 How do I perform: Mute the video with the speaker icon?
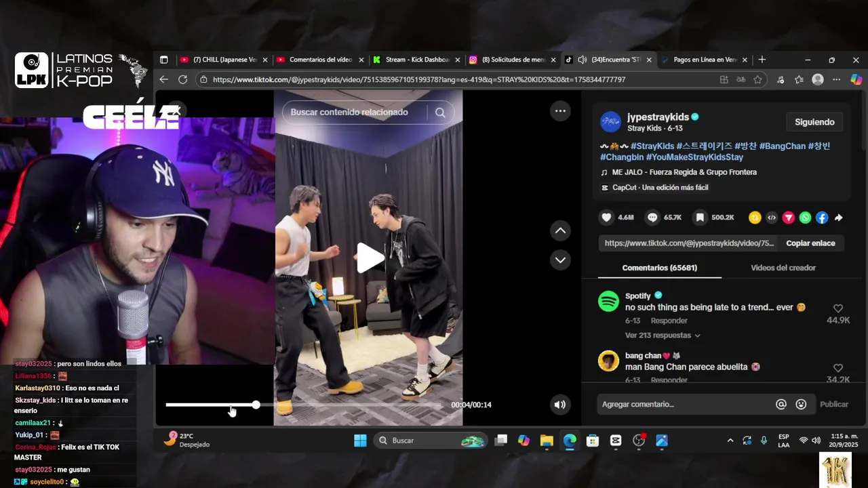(559, 405)
